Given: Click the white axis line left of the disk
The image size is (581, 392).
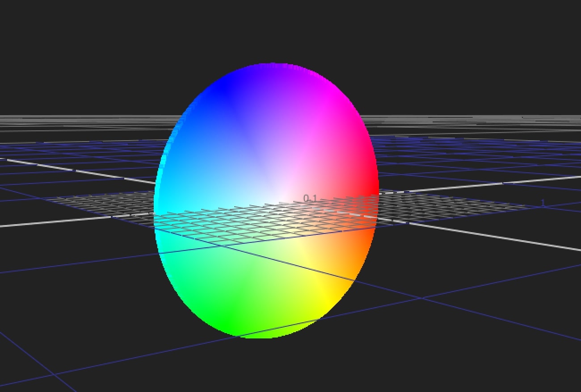Looking at the screenshot, I should 67,221.
